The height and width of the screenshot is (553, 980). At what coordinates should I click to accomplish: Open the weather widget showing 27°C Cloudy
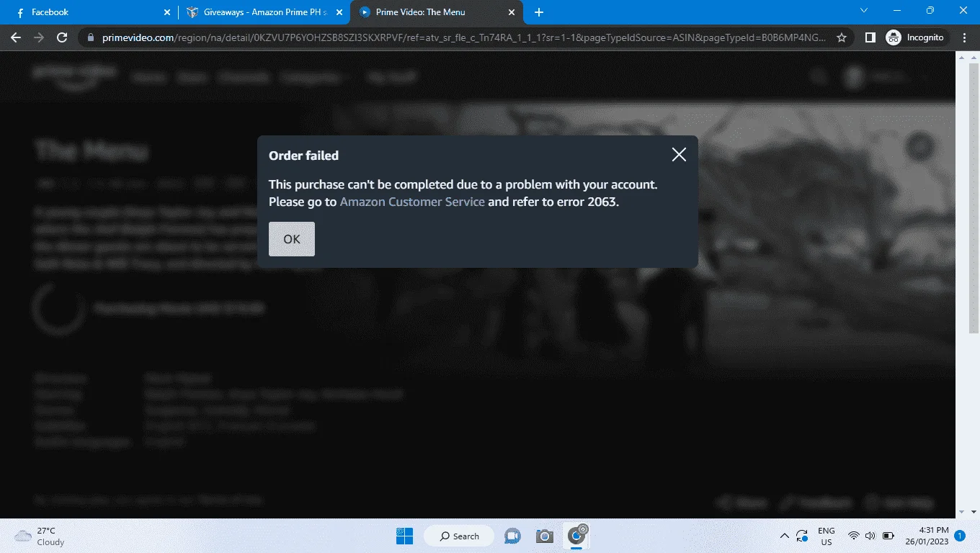coord(40,536)
